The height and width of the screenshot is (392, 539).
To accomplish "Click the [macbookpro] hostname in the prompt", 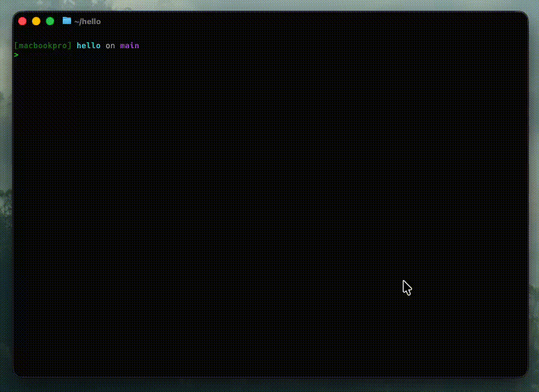I will pyautogui.click(x=42, y=46).
